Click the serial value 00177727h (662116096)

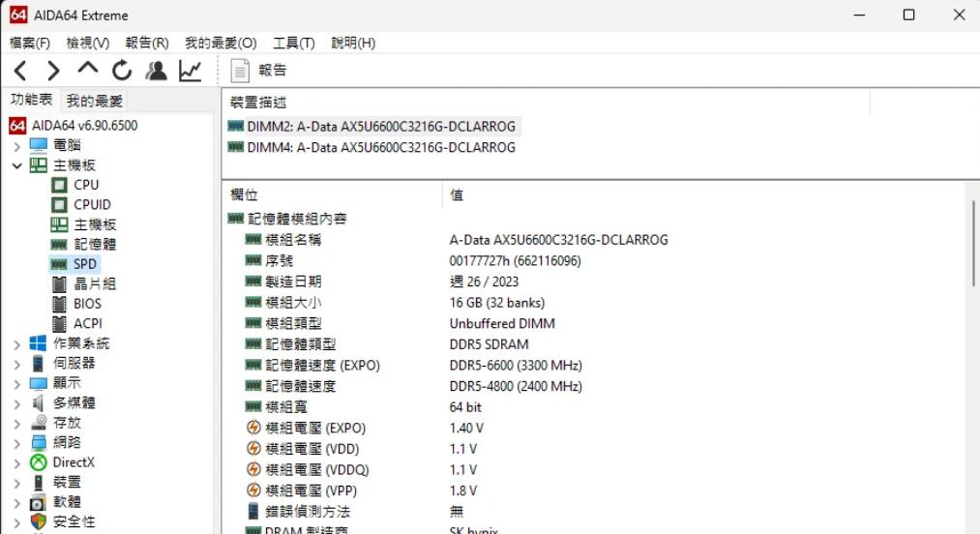[515, 261]
